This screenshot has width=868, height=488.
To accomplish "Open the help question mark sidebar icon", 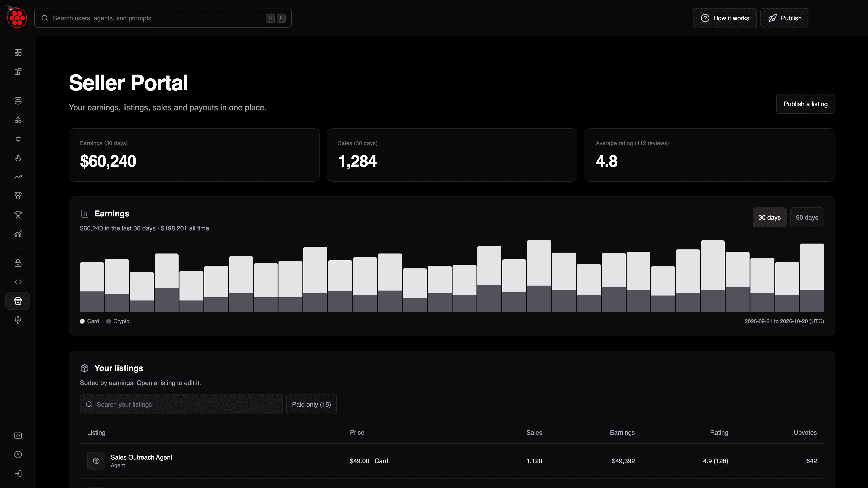I will 18,455.
